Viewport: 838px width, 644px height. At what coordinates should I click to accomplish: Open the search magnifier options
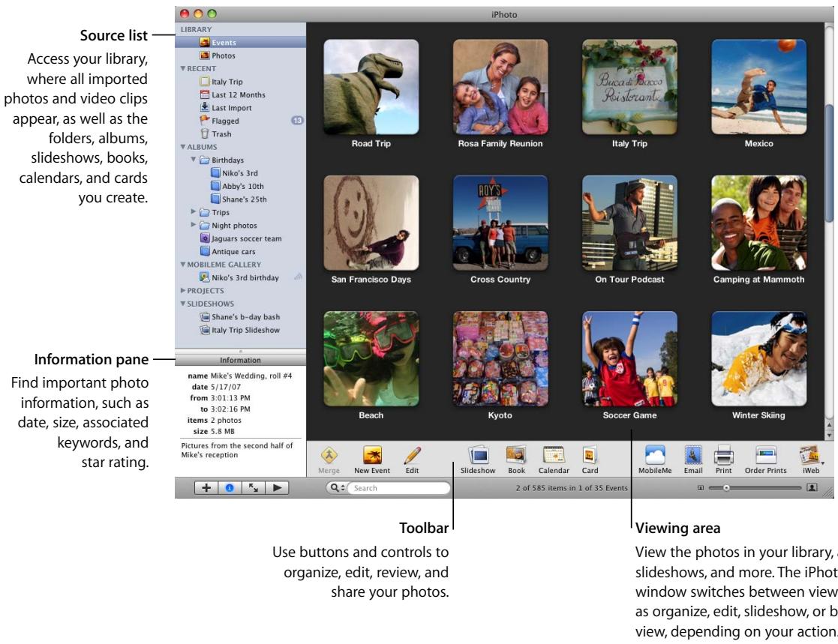point(337,487)
